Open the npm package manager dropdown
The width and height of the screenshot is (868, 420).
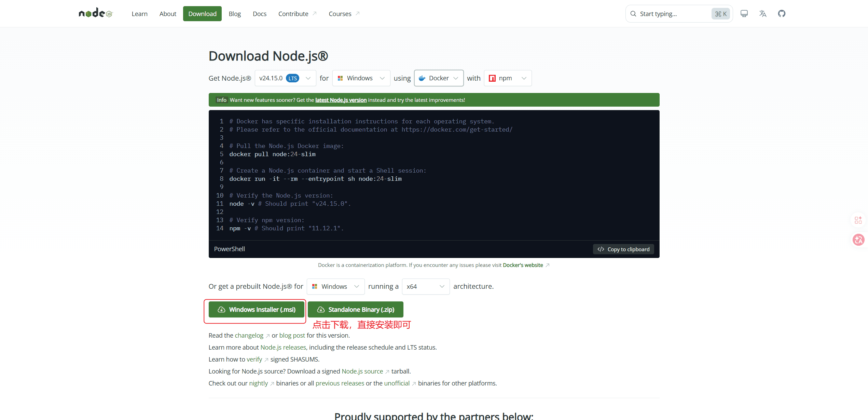point(508,78)
